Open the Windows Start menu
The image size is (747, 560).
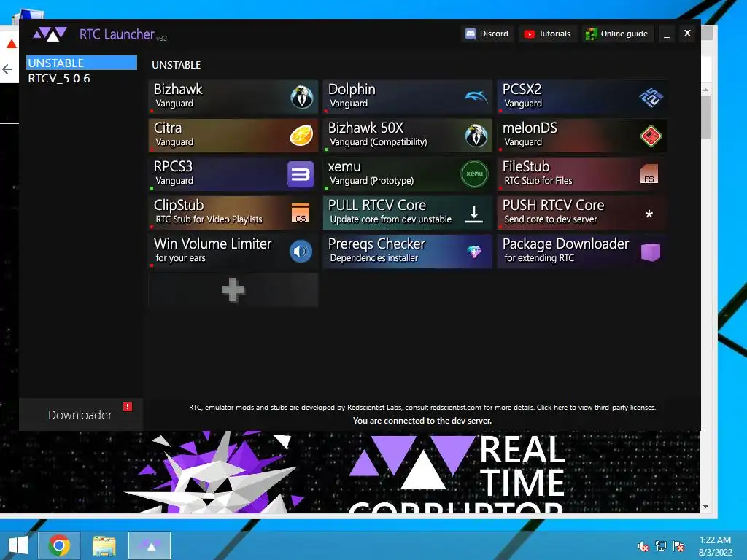pos(18,545)
